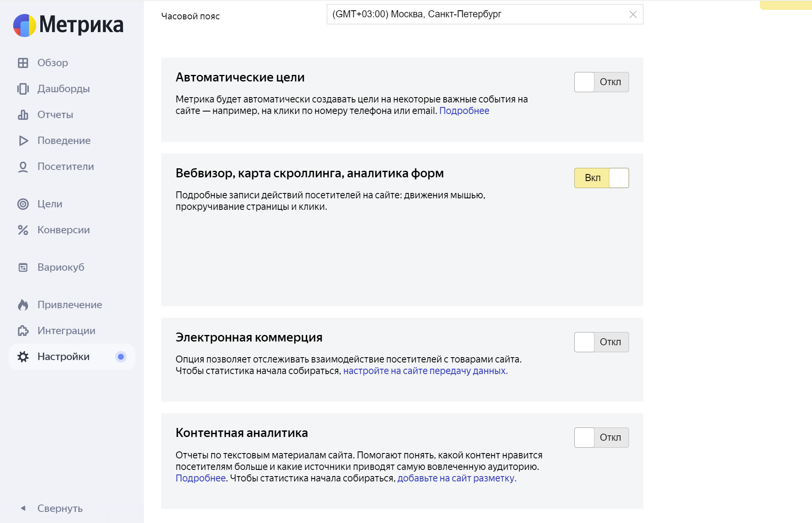Viewport: 812px width, 523px height.
Task: Open the Интеграции menu item
Action: point(66,331)
